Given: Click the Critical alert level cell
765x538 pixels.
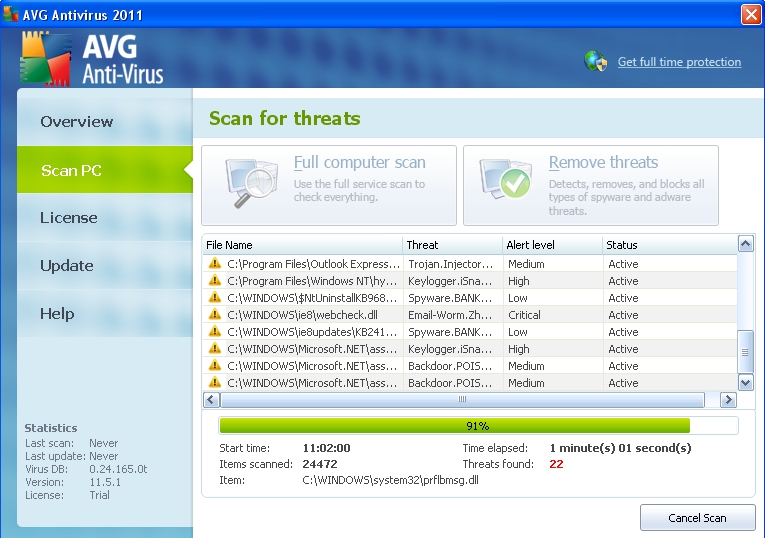Looking at the screenshot, I should (524, 315).
